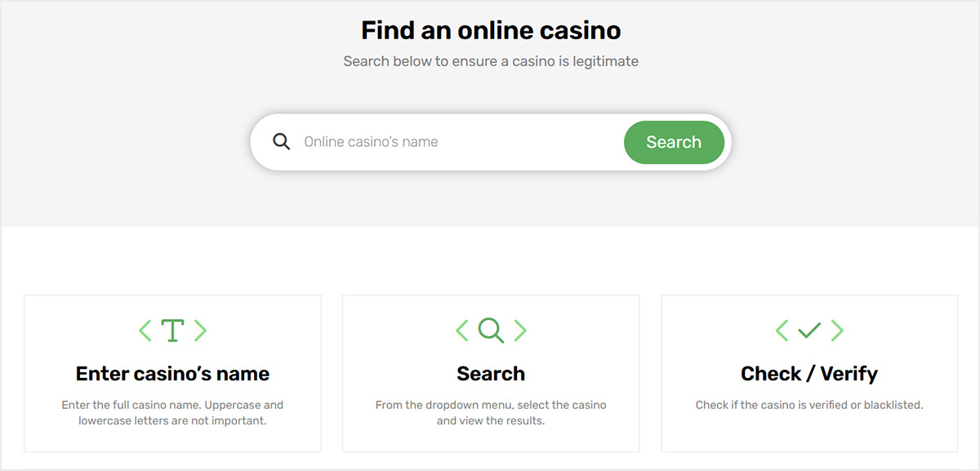Click the "Search below to ensure" subtitle text

pyautogui.click(x=491, y=61)
